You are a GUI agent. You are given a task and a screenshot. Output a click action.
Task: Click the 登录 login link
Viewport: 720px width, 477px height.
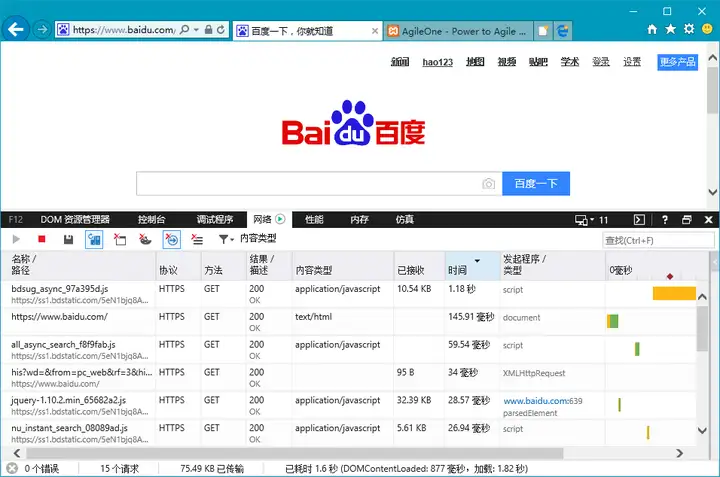[601, 62]
